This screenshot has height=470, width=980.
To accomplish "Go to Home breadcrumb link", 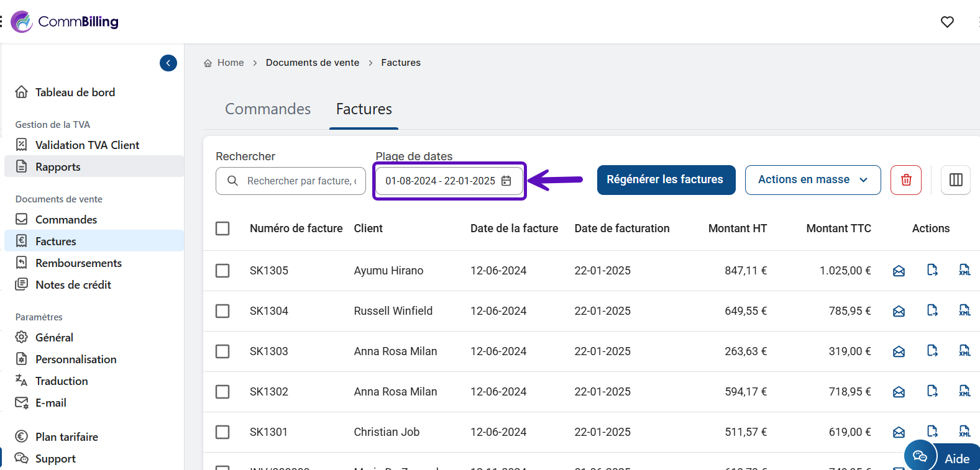I will 231,63.
